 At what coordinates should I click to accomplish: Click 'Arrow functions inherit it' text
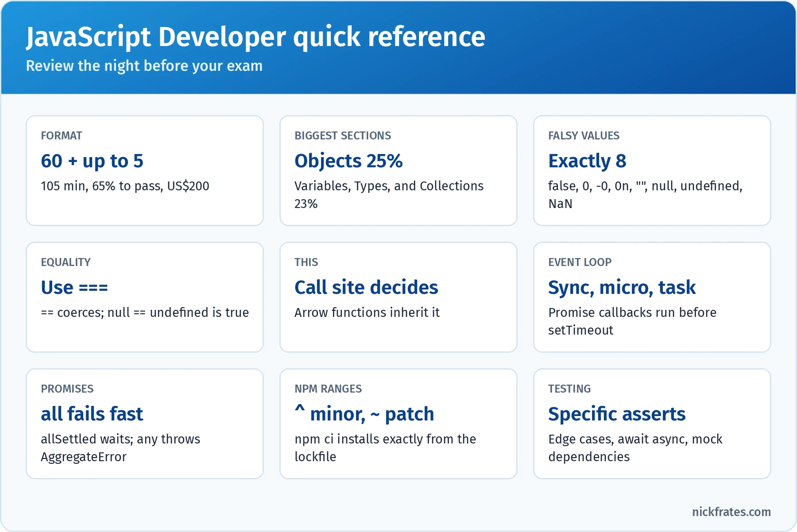click(x=367, y=312)
